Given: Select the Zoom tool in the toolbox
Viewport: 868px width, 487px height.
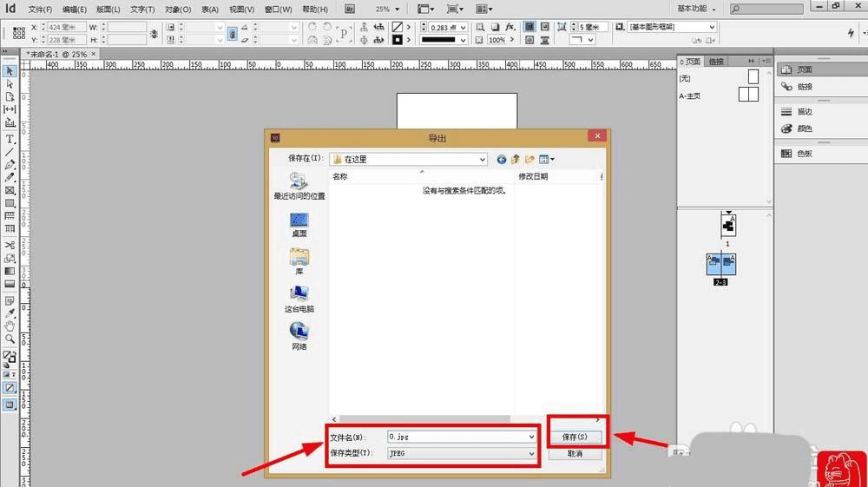Looking at the screenshot, I should 10,339.
